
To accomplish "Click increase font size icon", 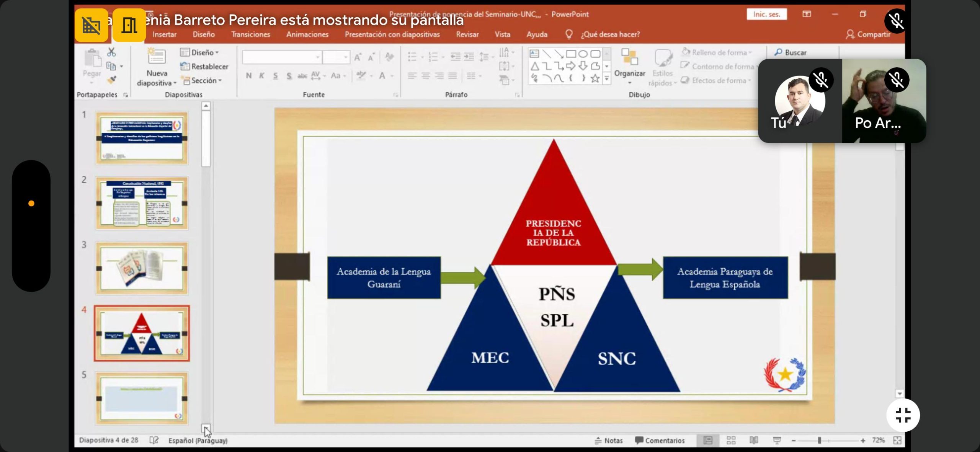I will (x=358, y=57).
